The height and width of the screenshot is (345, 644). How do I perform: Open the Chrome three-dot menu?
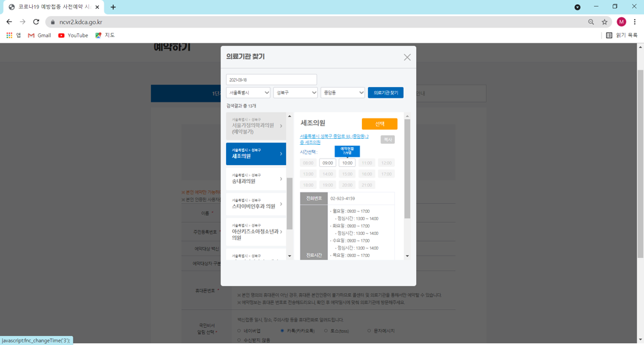click(634, 21)
